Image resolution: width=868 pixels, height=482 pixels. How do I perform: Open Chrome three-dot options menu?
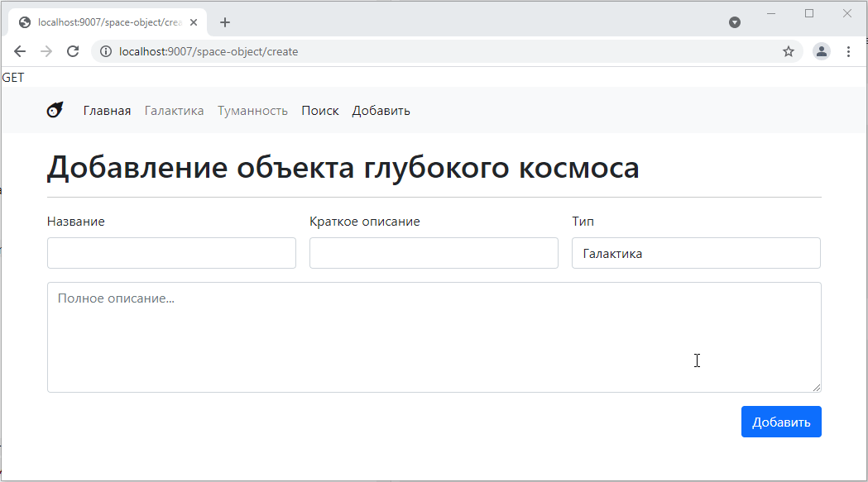(848, 51)
